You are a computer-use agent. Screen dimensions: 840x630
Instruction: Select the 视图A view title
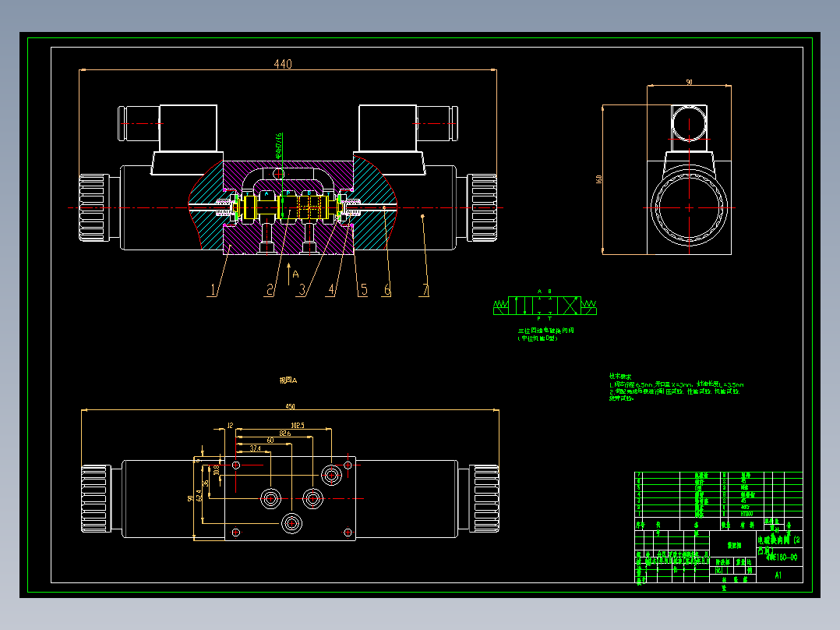[x=288, y=380]
